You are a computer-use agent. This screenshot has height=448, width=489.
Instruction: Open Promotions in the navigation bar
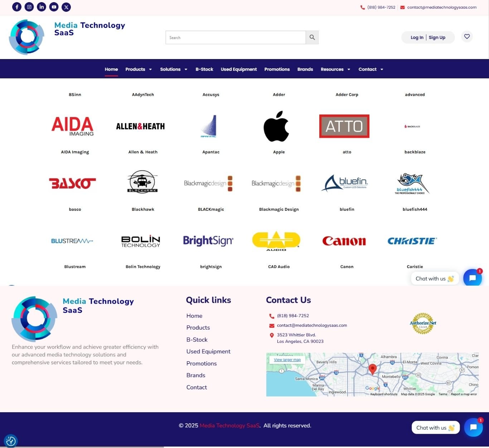[277, 69]
